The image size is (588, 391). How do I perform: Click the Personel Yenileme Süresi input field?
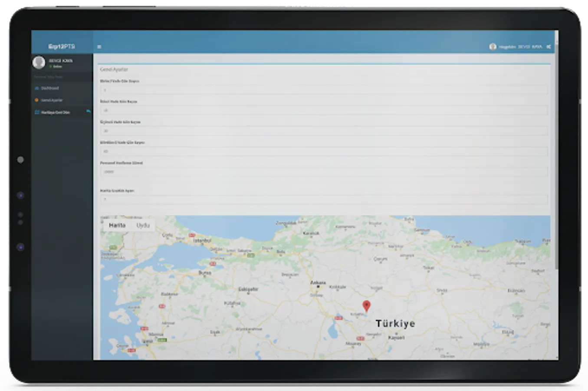click(324, 172)
